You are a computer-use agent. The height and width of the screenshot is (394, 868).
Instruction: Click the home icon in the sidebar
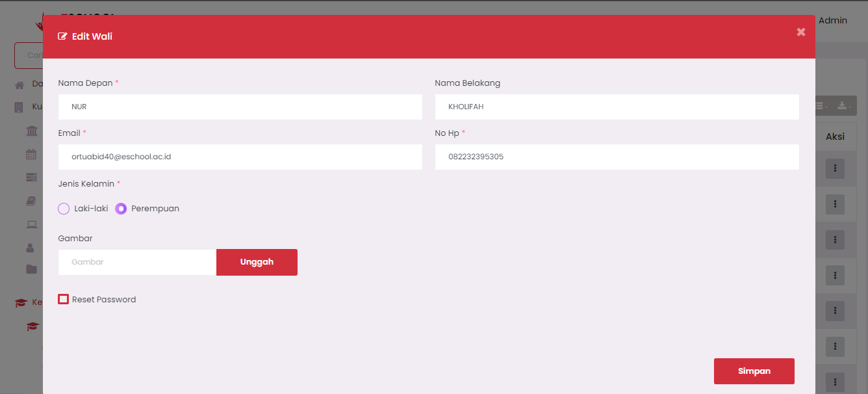(19, 85)
